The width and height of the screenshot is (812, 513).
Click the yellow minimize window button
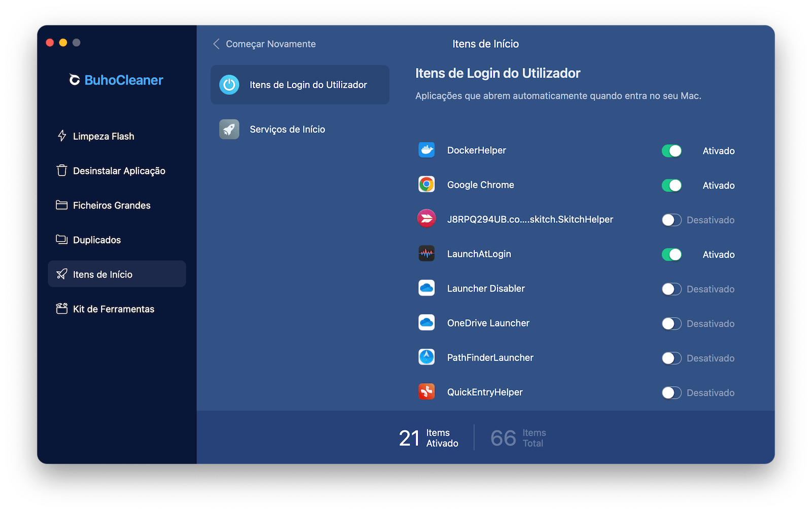point(63,43)
